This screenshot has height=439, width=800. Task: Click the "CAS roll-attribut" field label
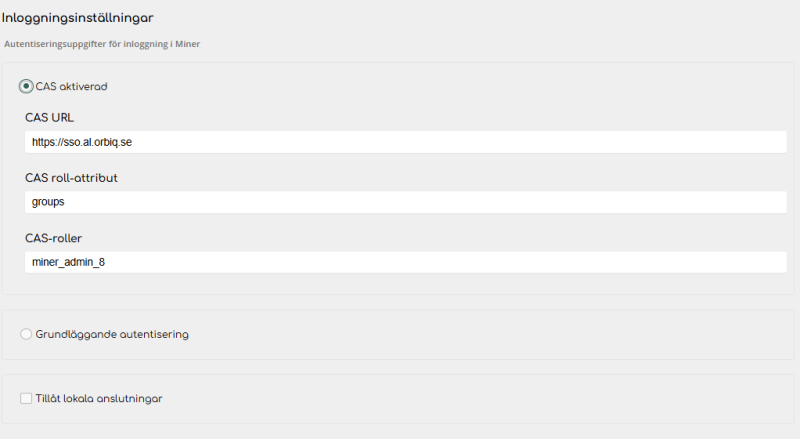[x=72, y=177]
